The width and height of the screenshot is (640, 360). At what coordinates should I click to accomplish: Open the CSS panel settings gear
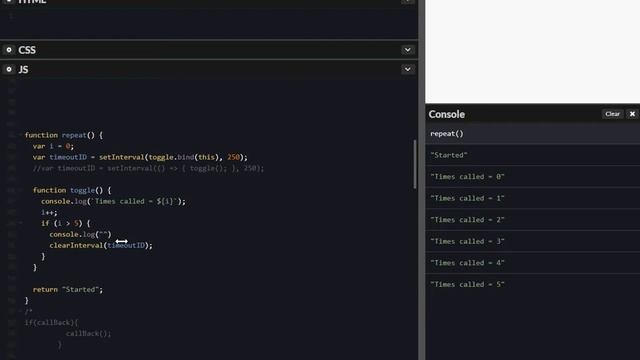tap(9, 50)
